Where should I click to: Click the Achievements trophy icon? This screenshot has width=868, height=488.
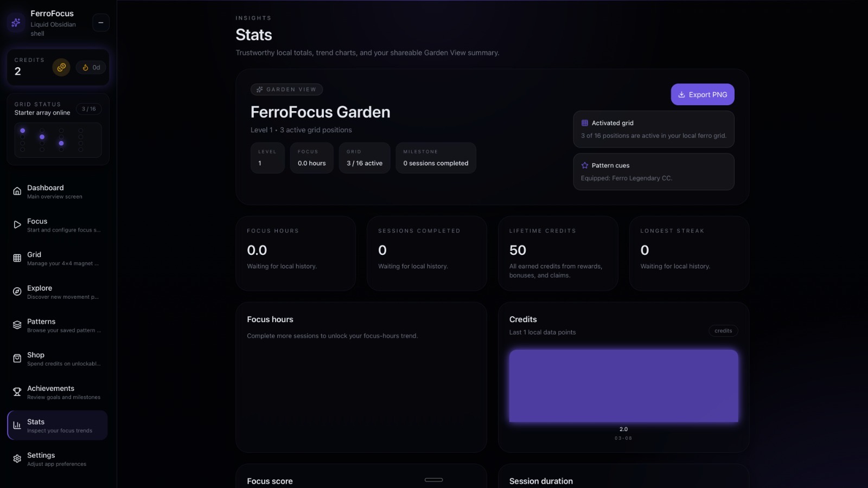click(17, 392)
